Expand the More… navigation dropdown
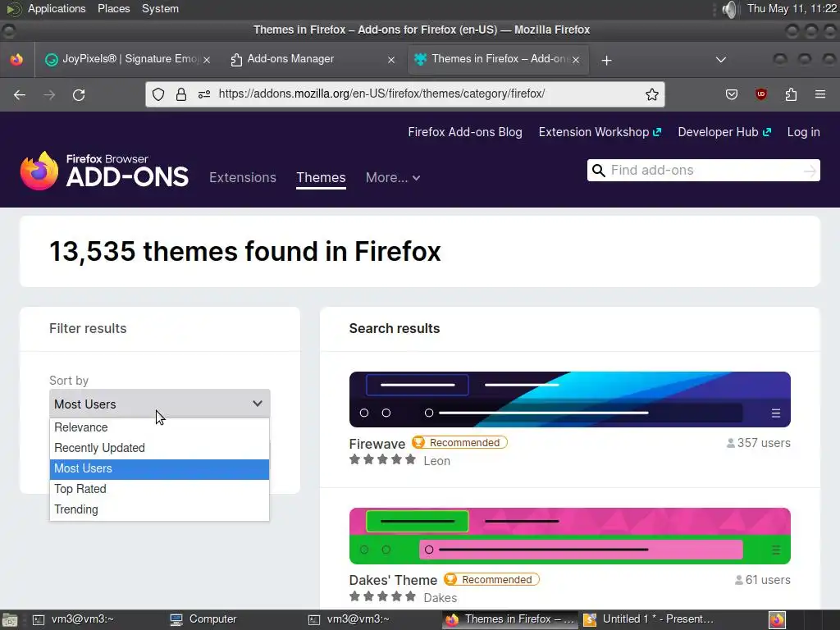This screenshot has height=630, width=840. pyautogui.click(x=393, y=177)
